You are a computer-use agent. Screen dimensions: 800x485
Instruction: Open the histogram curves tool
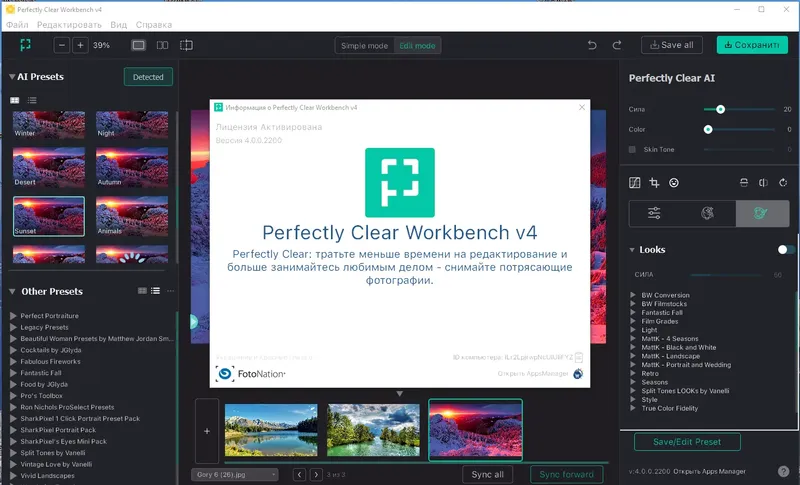click(635, 183)
